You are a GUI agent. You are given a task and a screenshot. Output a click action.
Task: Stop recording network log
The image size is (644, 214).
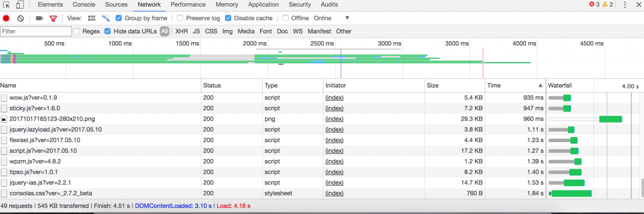coord(6,18)
